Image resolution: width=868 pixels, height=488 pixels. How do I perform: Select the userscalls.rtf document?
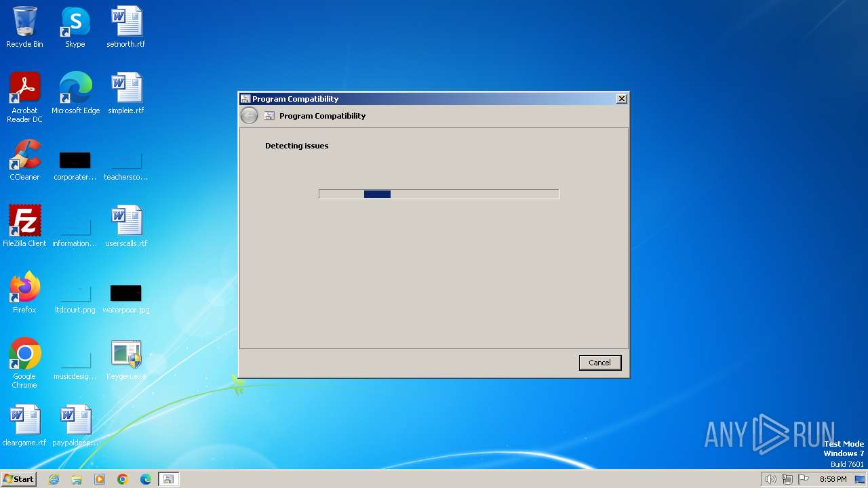click(126, 226)
